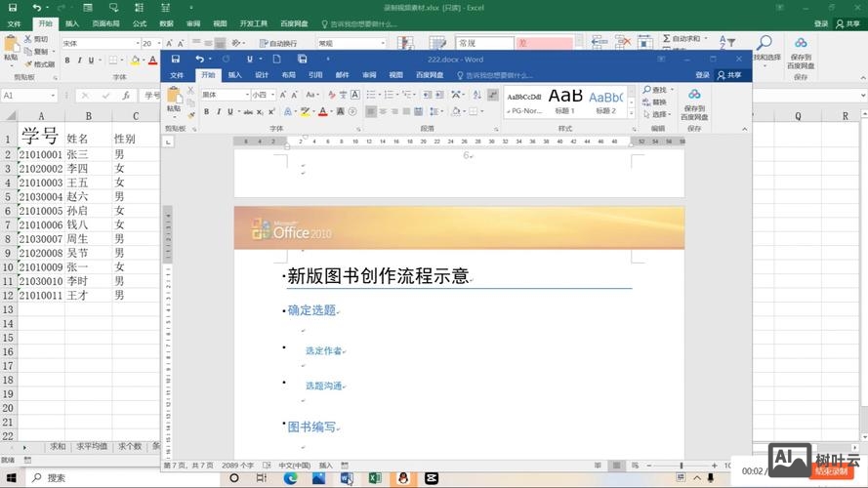Open Word's font name dropdown
Viewport: 868px width, 488px height.
point(247,96)
